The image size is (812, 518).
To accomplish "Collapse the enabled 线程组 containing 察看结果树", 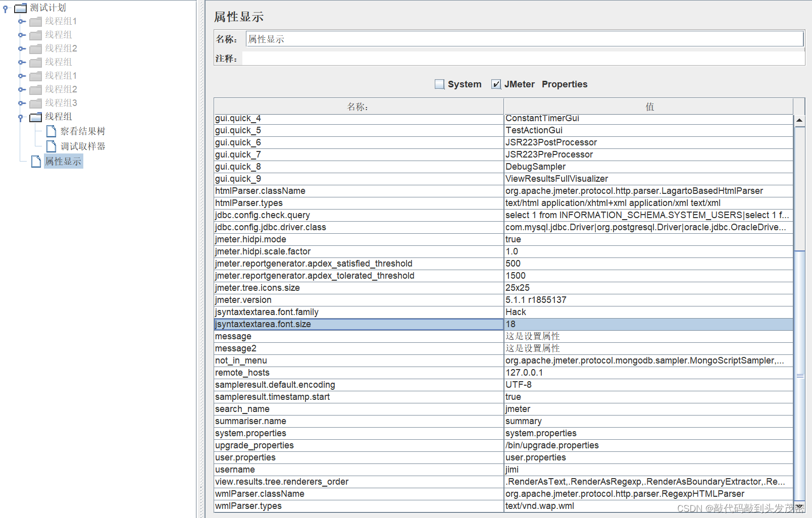I will 21,117.
